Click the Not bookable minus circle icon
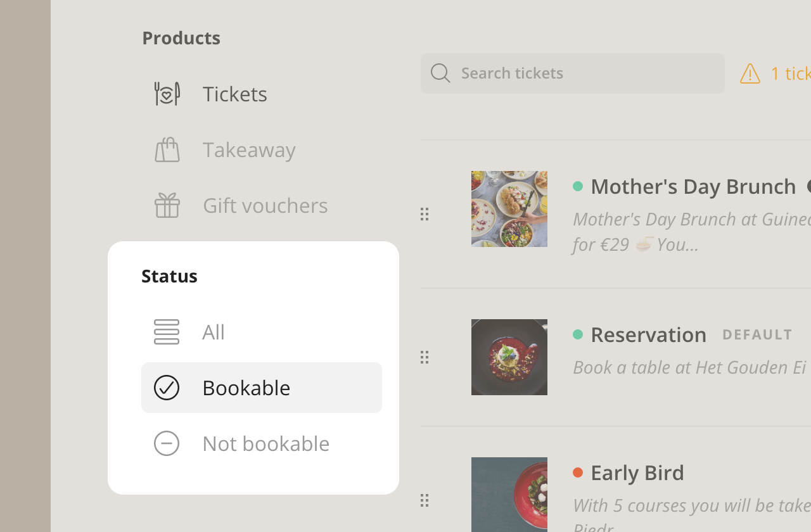811x532 pixels. coord(167,443)
